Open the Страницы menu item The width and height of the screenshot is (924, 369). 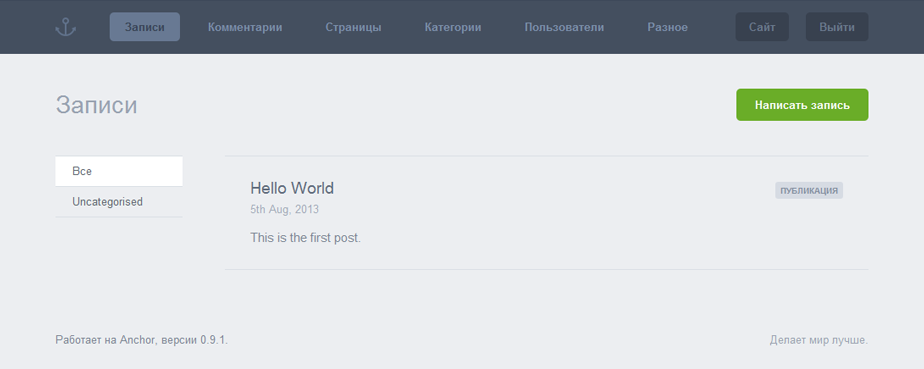tap(353, 27)
